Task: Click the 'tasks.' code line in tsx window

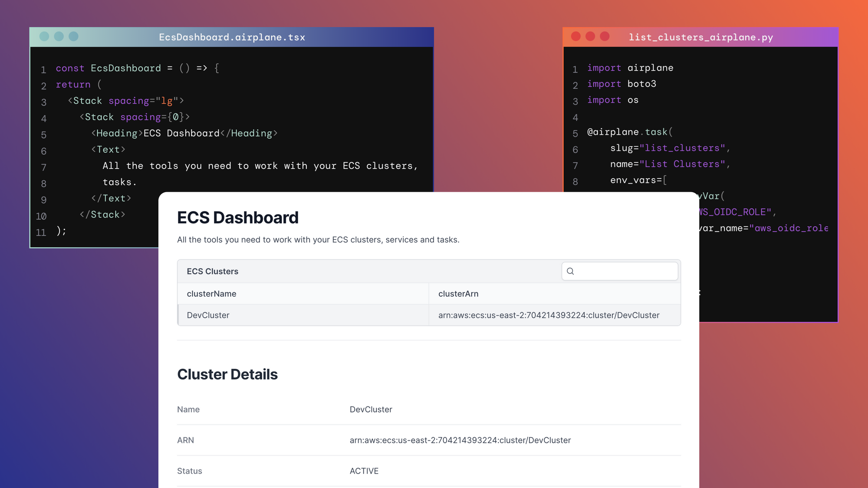Action: [x=120, y=182]
